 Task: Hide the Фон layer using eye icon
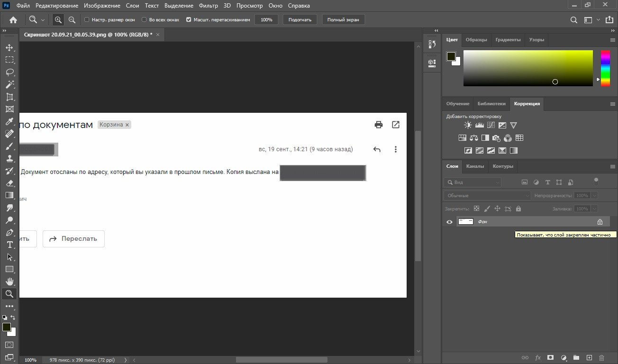click(x=449, y=222)
